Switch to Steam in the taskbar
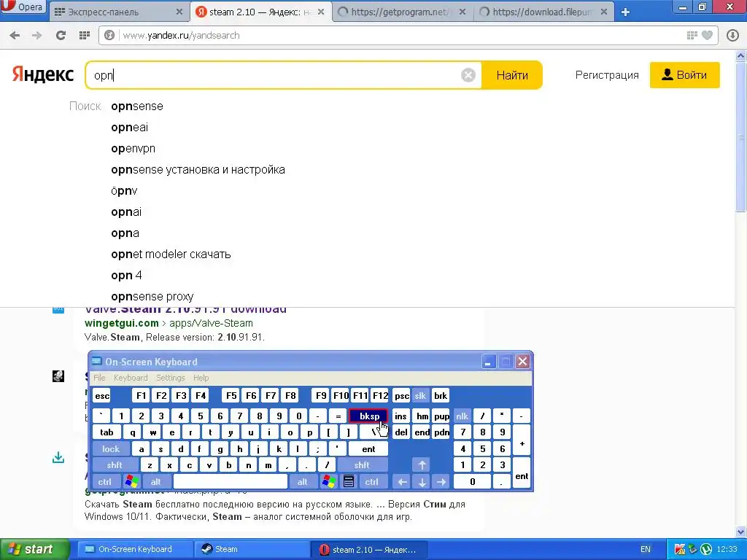 point(252,549)
